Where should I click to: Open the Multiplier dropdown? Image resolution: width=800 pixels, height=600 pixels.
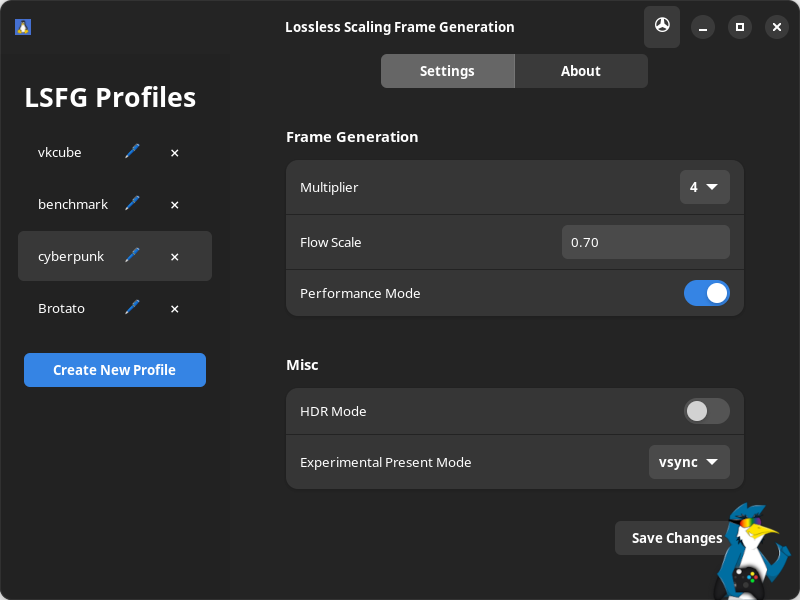(x=705, y=187)
